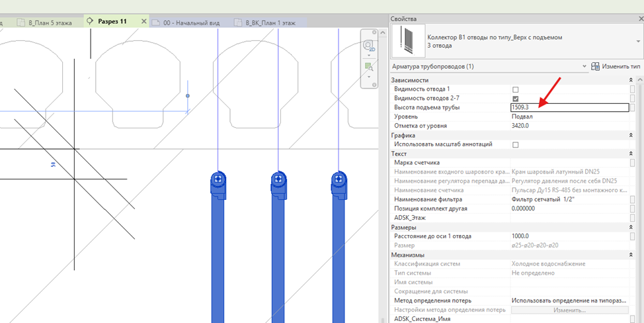Click the Изменить... button for loss method settings

(x=570, y=310)
